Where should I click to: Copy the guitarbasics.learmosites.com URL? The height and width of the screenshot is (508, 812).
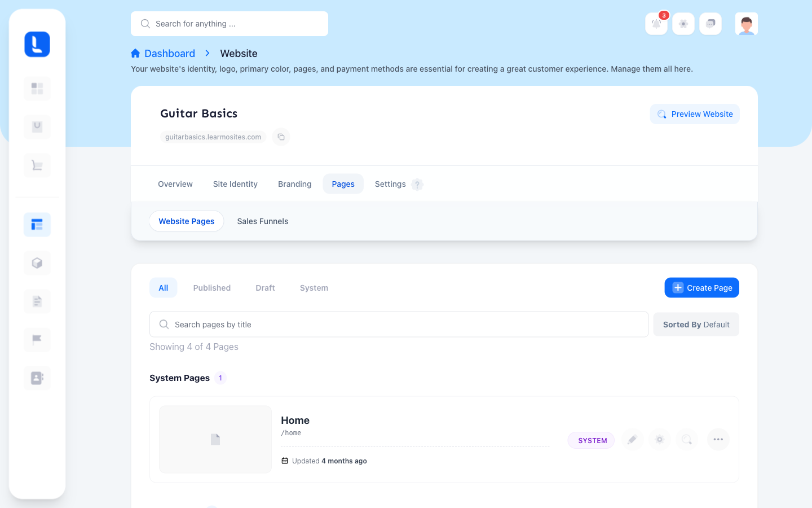tap(281, 137)
